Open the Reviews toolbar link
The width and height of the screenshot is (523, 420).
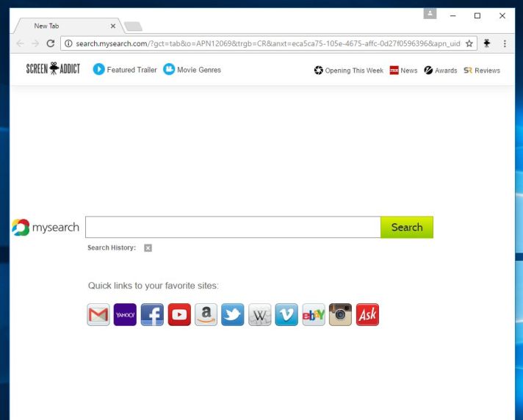click(482, 70)
